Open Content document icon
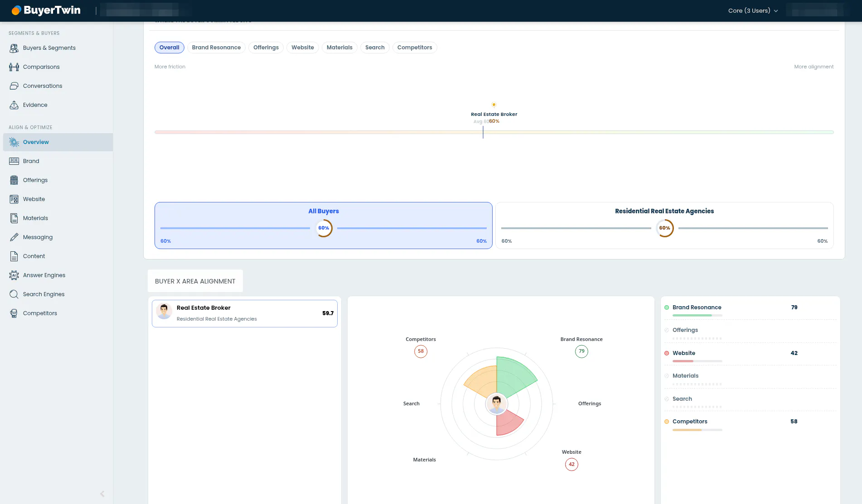Screen dimensions: 862x504 click(14, 256)
